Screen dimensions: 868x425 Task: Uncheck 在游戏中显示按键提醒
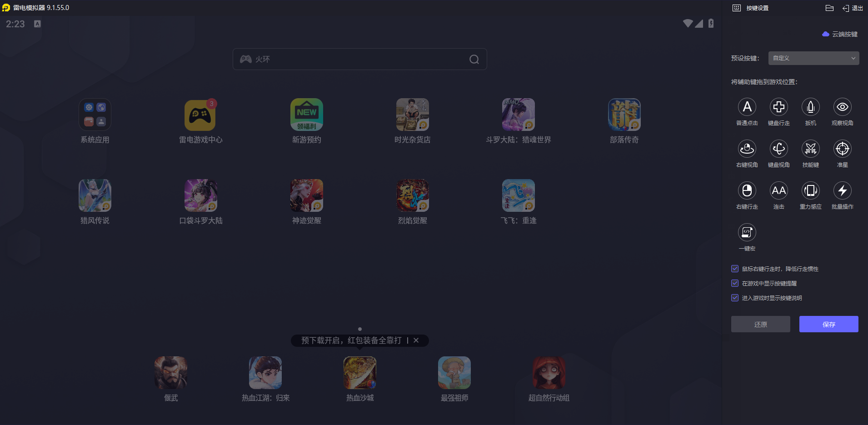pos(735,283)
